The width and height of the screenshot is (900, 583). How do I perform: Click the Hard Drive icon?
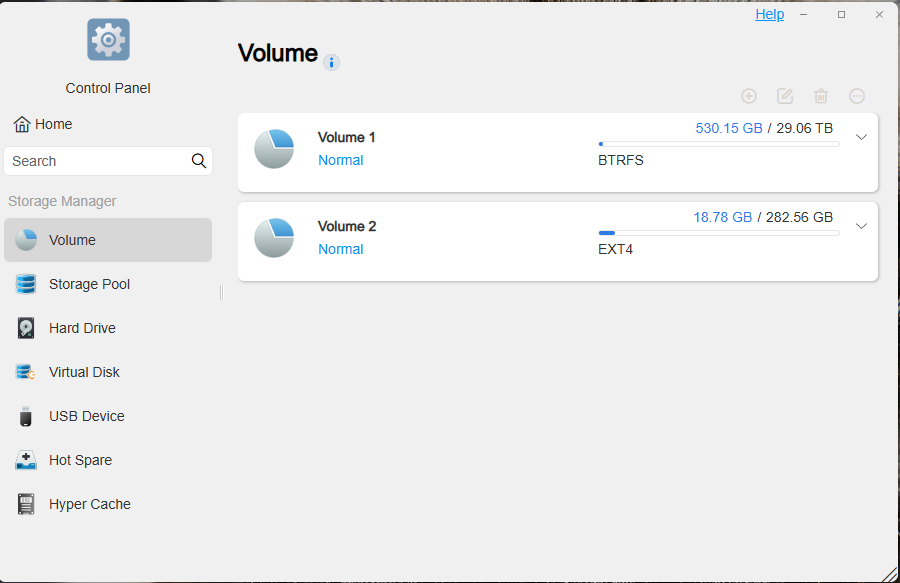pos(26,328)
